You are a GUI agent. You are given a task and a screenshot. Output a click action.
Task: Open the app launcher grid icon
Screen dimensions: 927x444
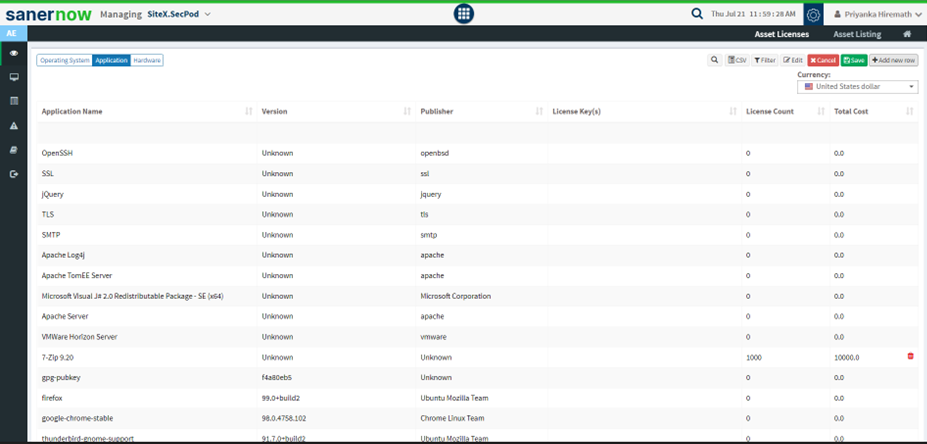coord(464,14)
